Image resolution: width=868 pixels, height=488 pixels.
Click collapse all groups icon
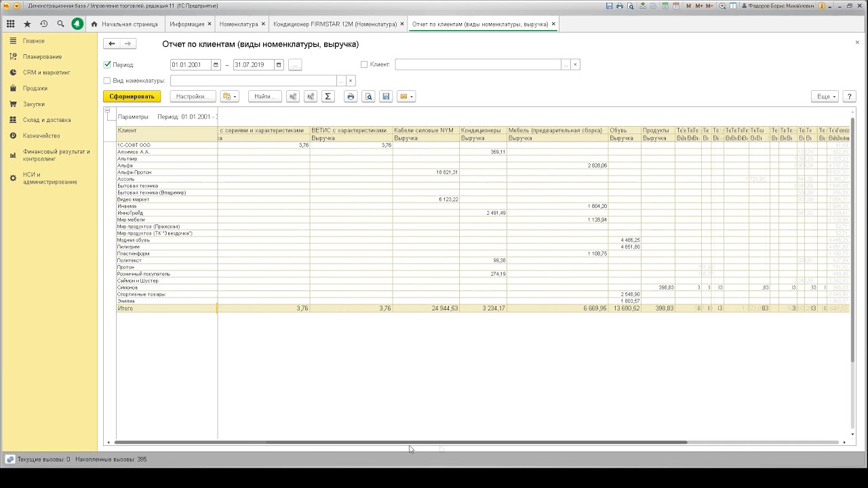293,96
